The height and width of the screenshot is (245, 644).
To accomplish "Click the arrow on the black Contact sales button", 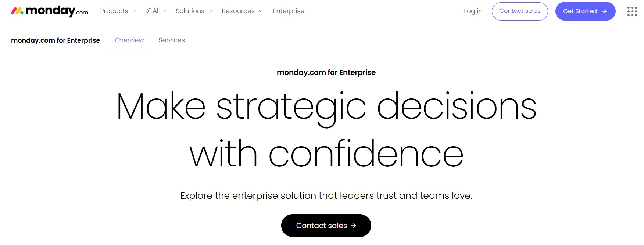I will [353, 226].
